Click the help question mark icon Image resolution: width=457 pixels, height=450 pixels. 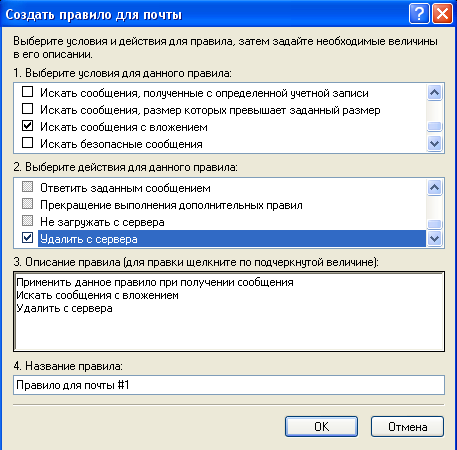click(x=419, y=14)
